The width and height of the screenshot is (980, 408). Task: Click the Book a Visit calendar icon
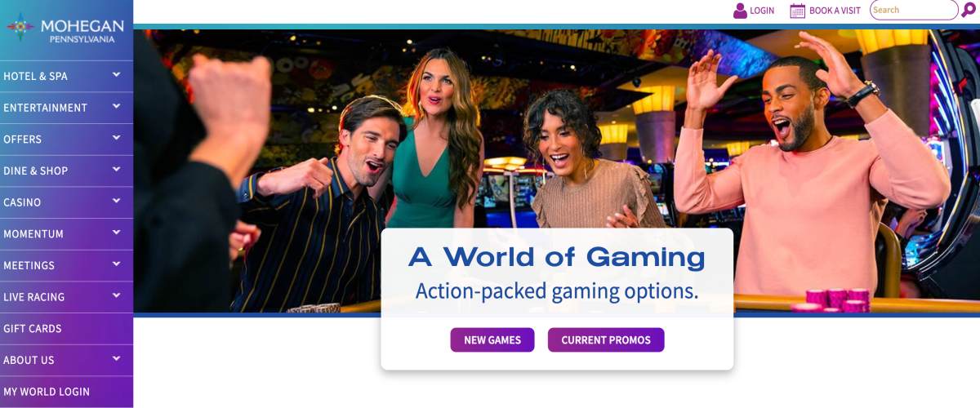click(x=797, y=11)
